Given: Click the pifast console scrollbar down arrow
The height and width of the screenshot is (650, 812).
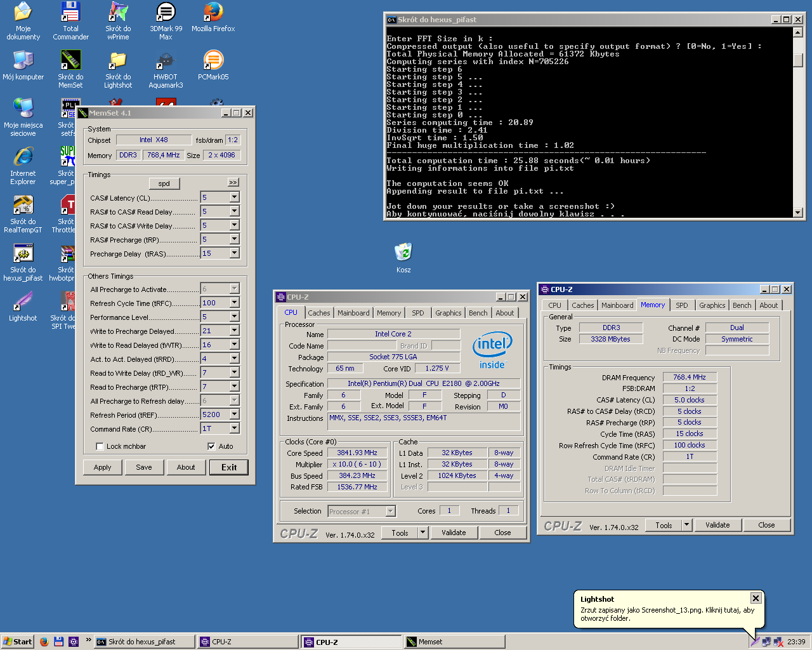Looking at the screenshot, I should tap(798, 213).
